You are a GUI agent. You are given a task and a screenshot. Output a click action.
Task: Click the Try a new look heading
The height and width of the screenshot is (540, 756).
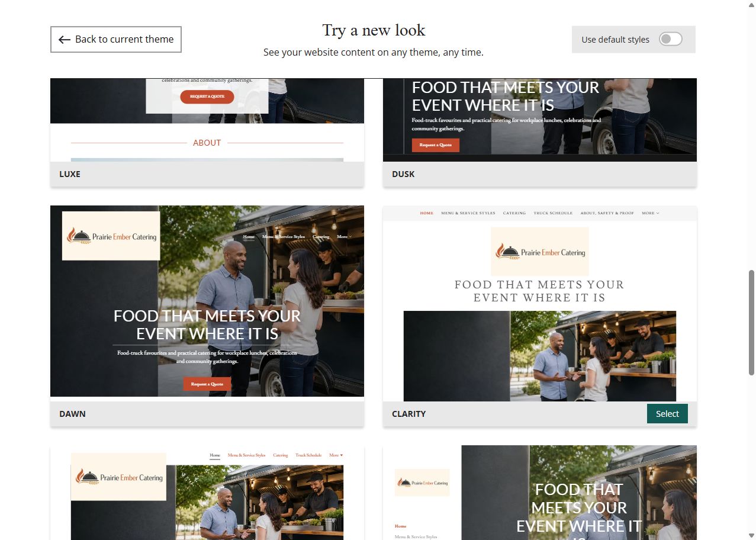pos(374,30)
